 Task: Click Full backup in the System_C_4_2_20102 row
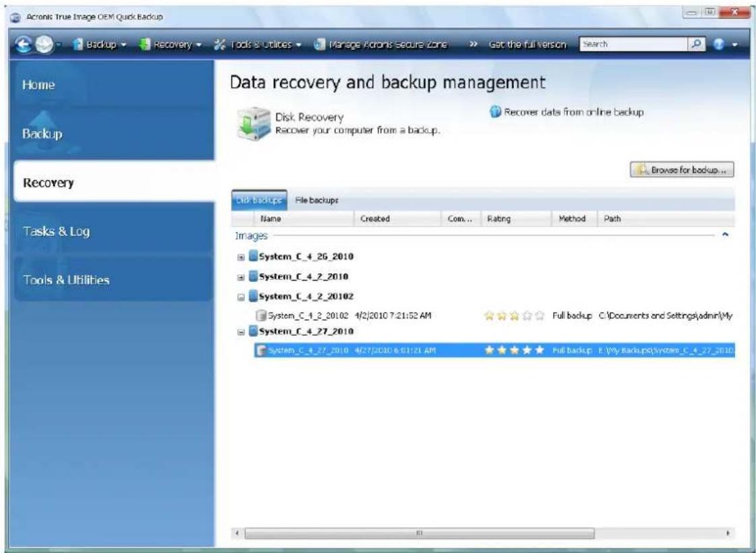tap(573, 316)
